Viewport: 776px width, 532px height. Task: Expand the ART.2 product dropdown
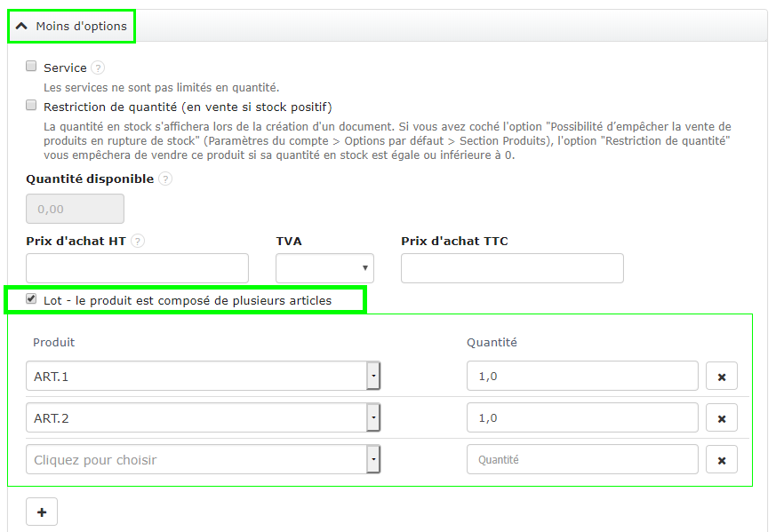(x=373, y=417)
